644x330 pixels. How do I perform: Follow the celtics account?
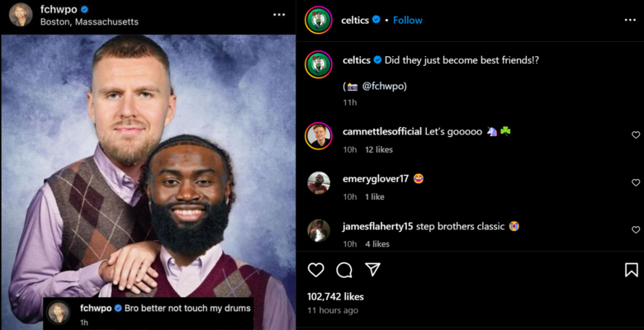pos(408,20)
